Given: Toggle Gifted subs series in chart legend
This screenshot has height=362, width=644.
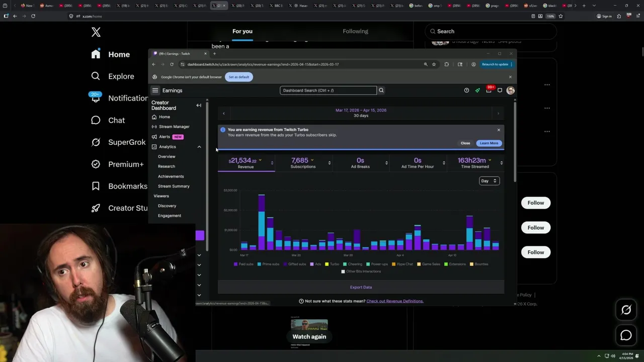Looking at the screenshot, I should coord(295,264).
